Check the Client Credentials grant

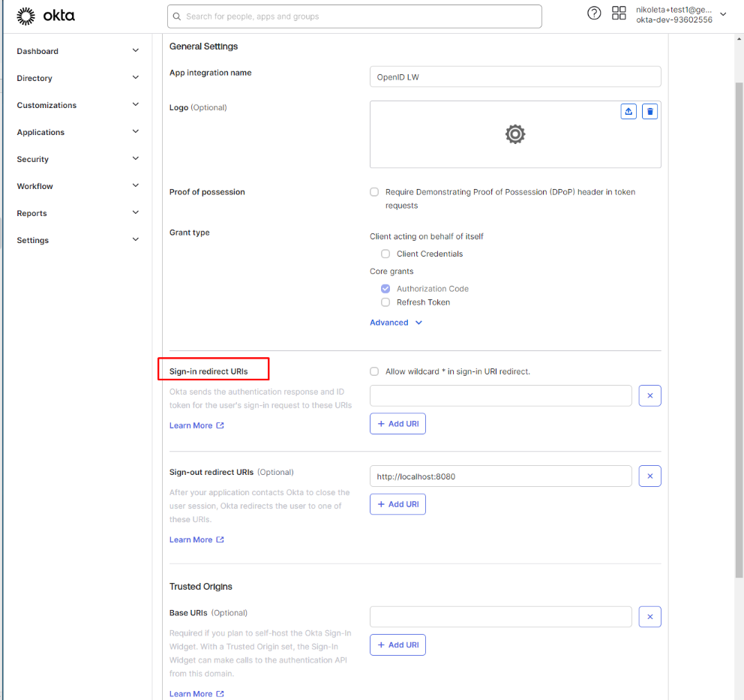[x=385, y=254]
